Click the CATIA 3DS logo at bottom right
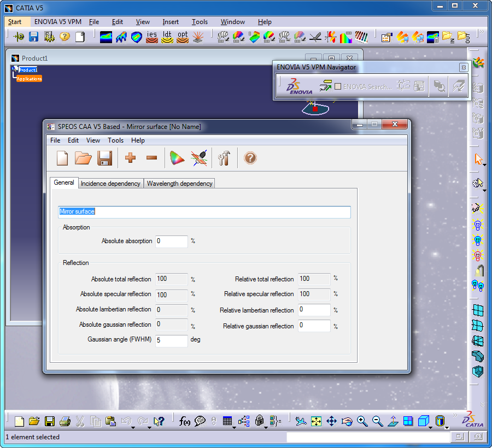Viewport: 492px width, 448px height. pyautogui.click(x=472, y=419)
